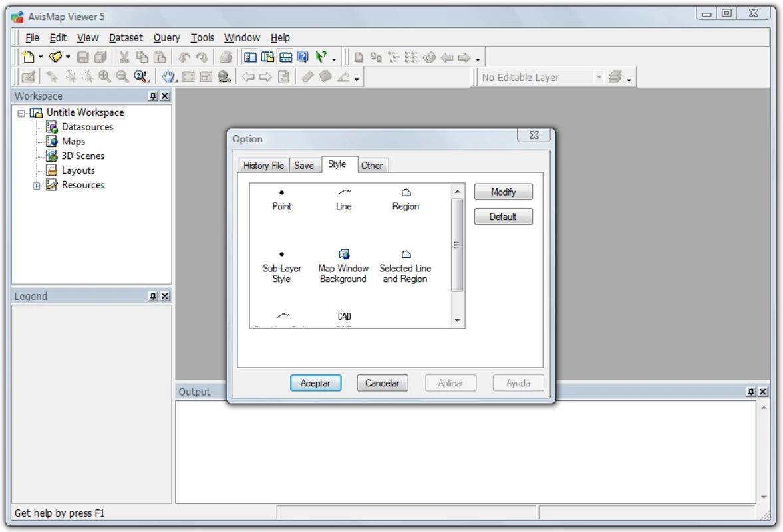
Task: Click the measure distance ruler icon
Action: (x=307, y=77)
